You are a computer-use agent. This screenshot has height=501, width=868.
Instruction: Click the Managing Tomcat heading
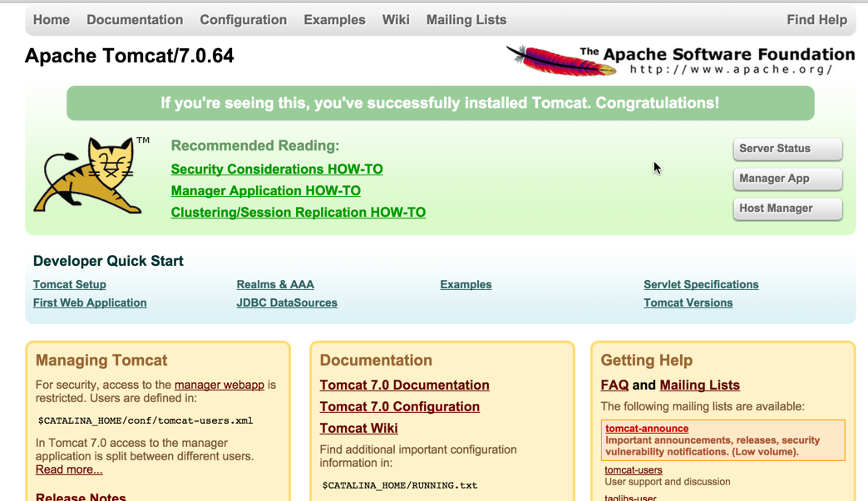coord(101,361)
